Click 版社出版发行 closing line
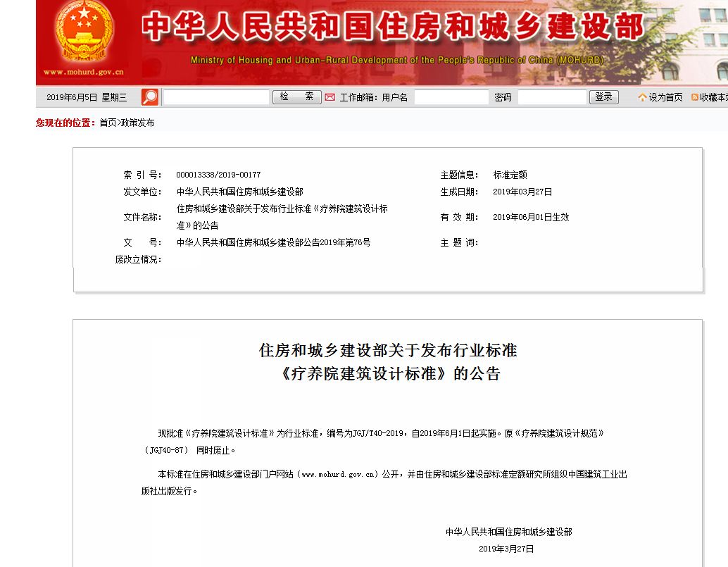The height and width of the screenshot is (567, 728). tap(169, 491)
